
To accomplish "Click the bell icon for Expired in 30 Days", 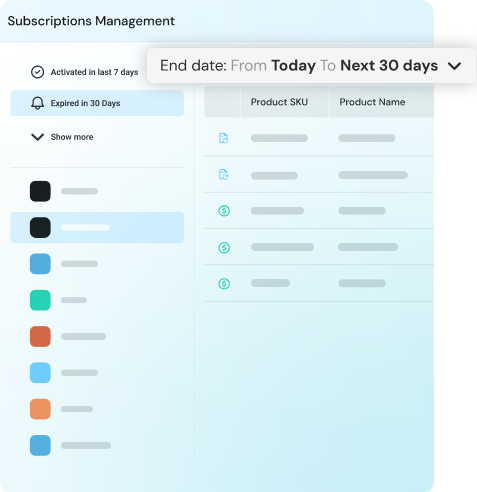I will pos(37,103).
